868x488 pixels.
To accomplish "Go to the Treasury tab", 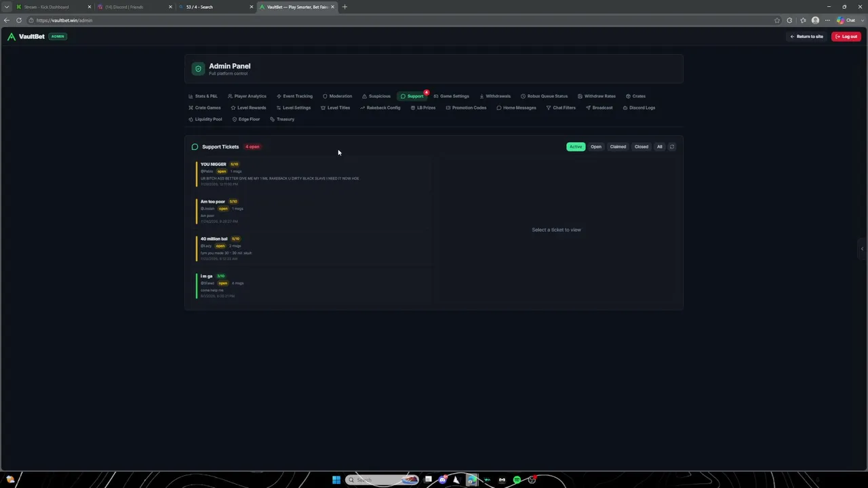I will click(282, 119).
